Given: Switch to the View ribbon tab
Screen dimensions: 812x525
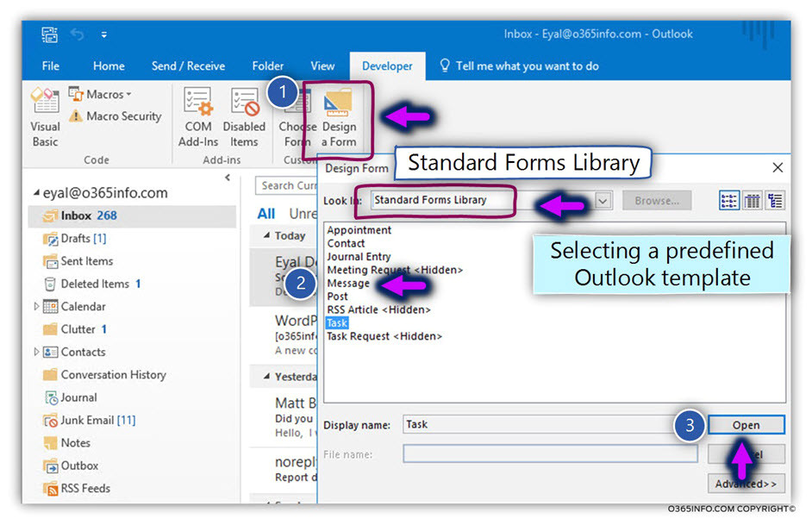Looking at the screenshot, I should tap(322, 66).
